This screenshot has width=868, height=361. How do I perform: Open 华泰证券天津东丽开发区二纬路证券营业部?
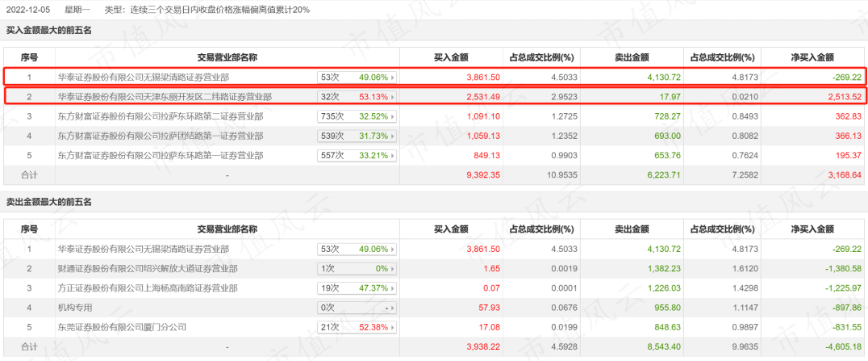pyautogui.click(x=165, y=97)
